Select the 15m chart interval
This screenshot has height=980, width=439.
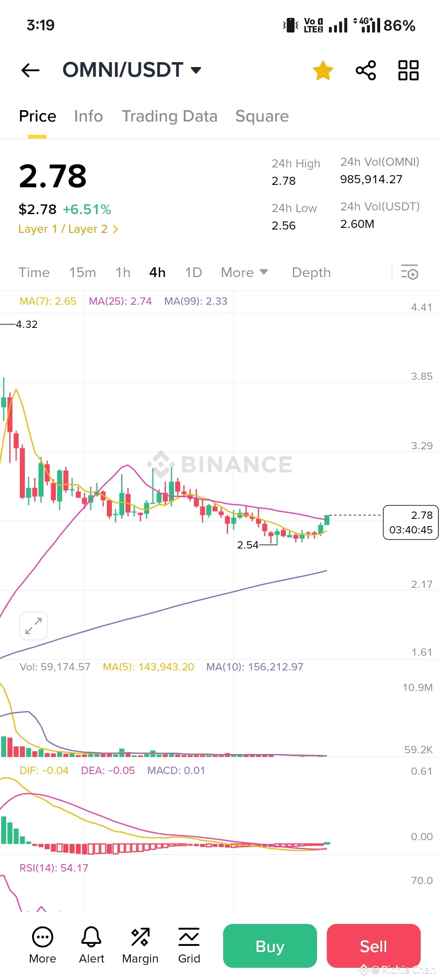tap(83, 273)
